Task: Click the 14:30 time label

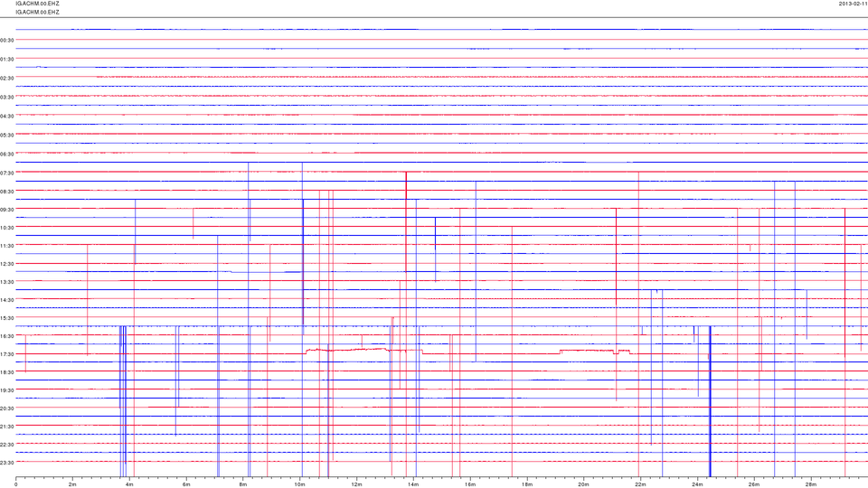Action: click(x=6, y=300)
